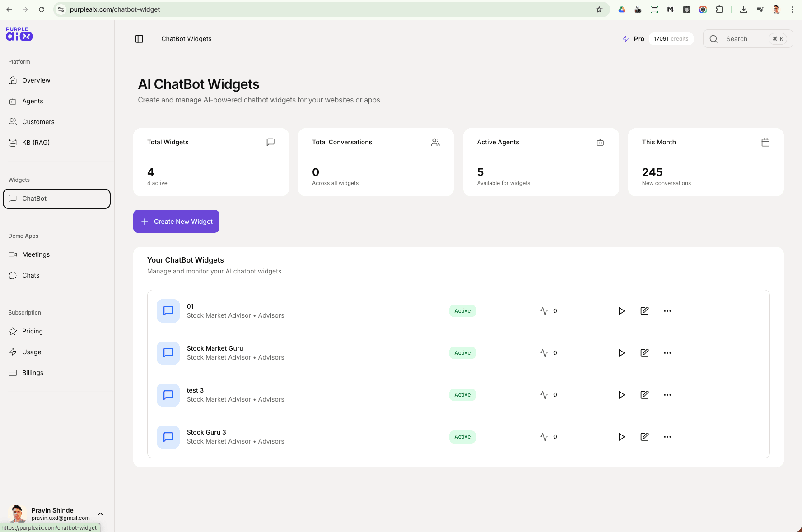This screenshot has width=802, height=532.
Task: Select the Agents icon in sidebar
Action: click(13, 101)
